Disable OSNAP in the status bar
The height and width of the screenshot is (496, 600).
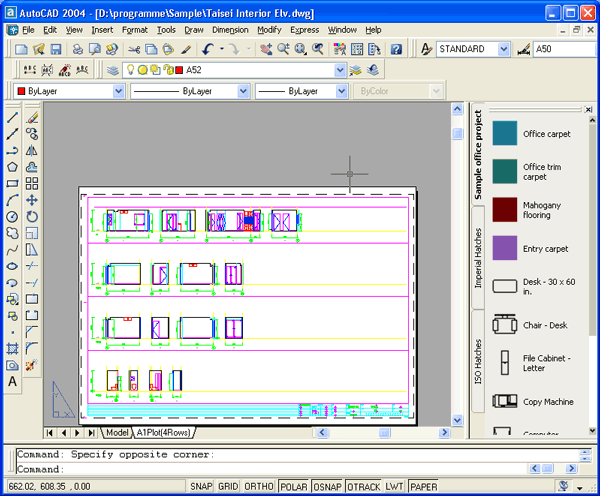coord(325,487)
